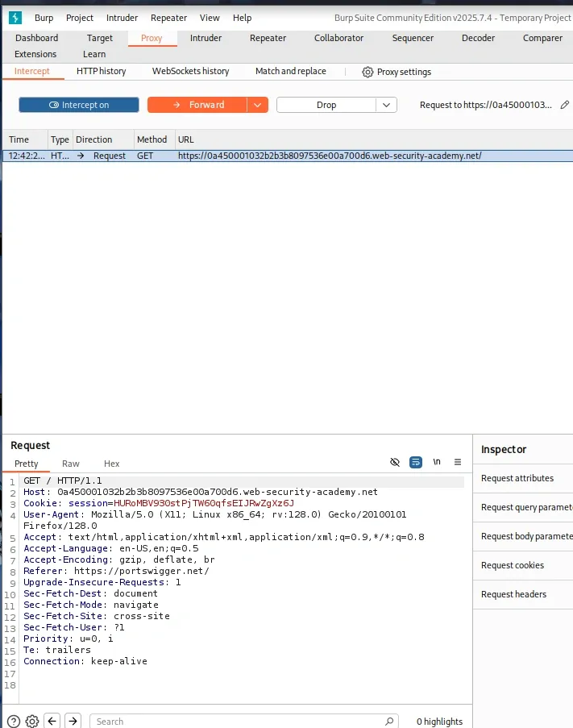Open the Learn tab
Screen dimensions: 573x728
pyautogui.click(x=94, y=54)
